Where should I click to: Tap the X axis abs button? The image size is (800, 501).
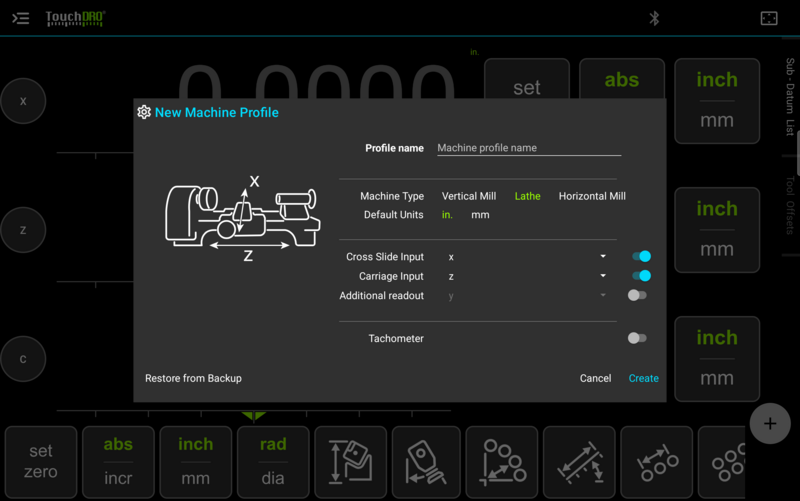click(x=622, y=79)
